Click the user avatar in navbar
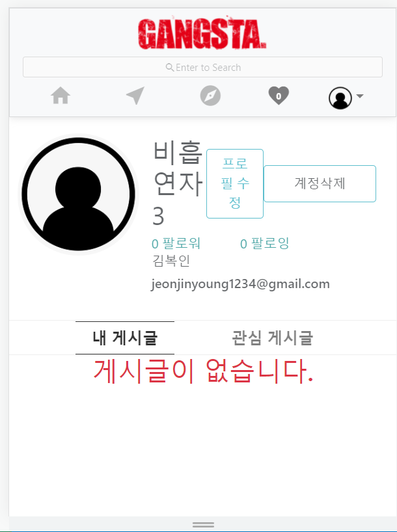 tap(340, 98)
